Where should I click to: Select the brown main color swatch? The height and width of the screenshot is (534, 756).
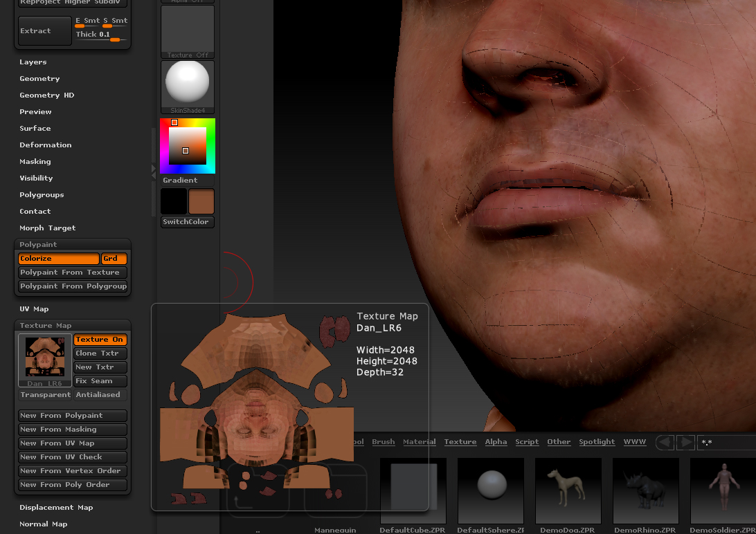pos(201,201)
